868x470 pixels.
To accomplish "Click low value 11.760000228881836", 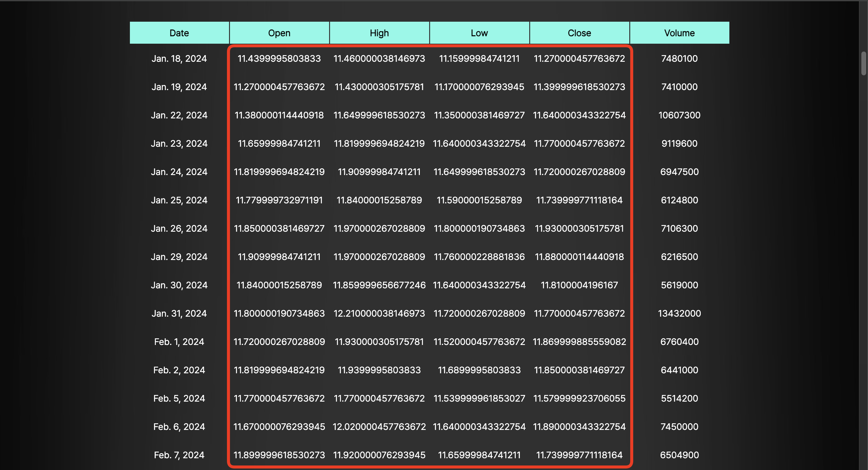I will click(x=480, y=257).
